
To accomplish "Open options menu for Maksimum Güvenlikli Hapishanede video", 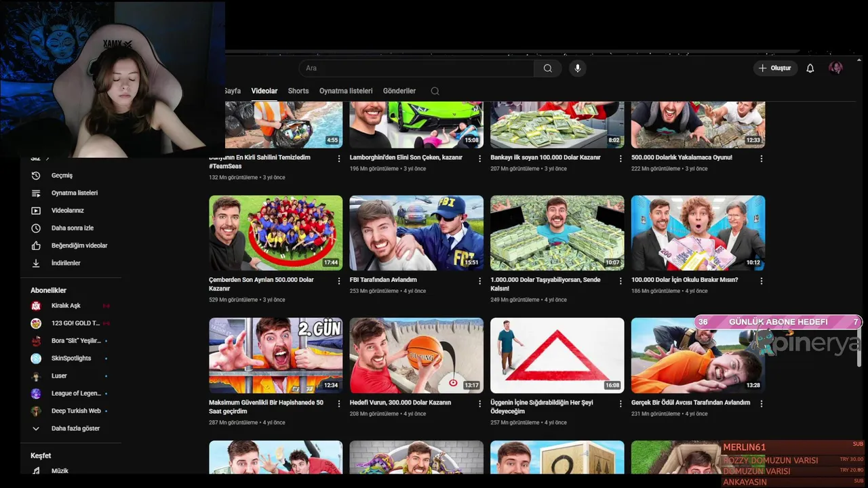I will pos(339,403).
